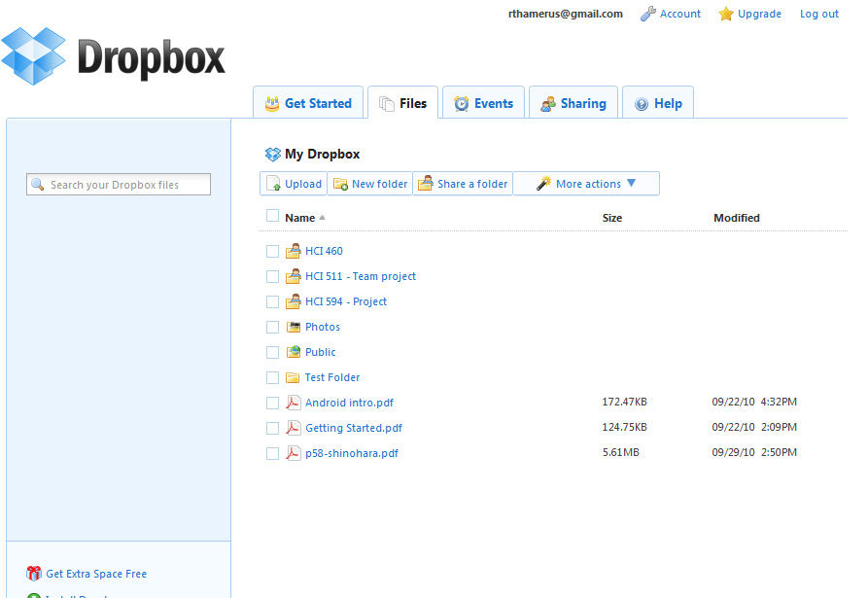Open the Getting Started.pdf file
This screenshot has height=598, width=868.
(354, 428)
